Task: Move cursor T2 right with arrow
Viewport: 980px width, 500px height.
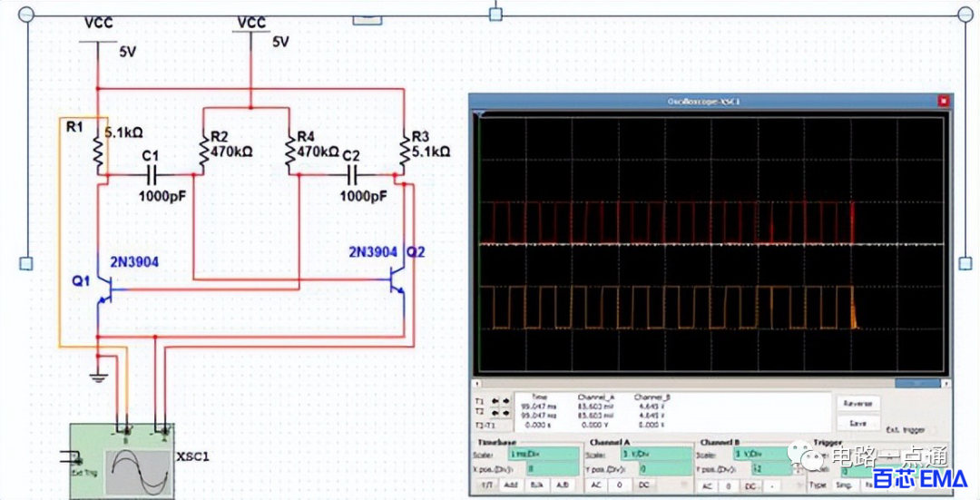Action: click(506, 413)
